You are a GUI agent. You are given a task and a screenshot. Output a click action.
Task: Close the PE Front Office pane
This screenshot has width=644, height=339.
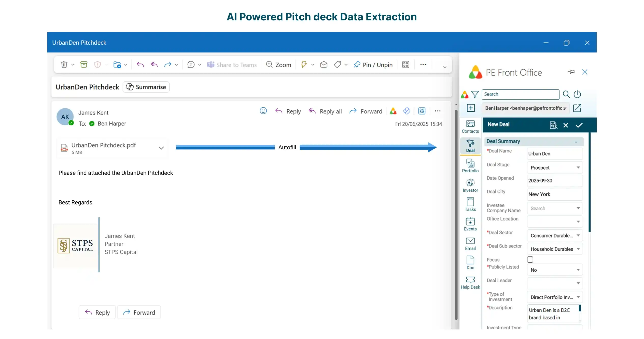click(585, 72)
